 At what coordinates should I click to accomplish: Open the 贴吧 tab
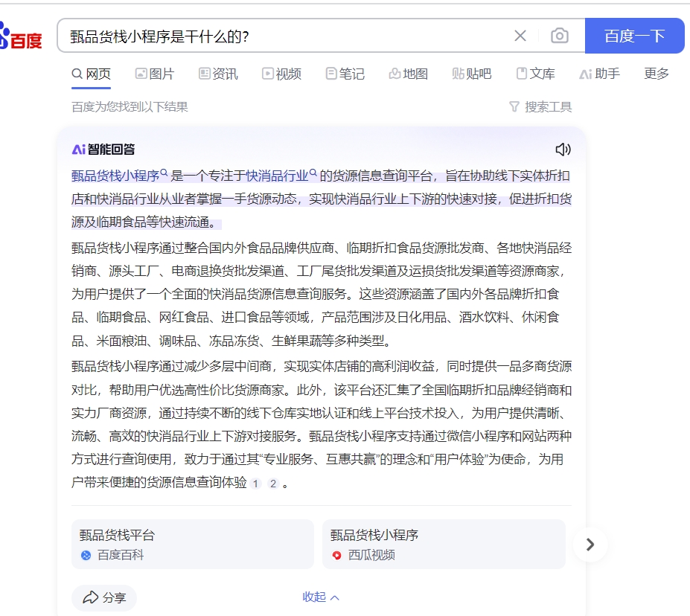pyautogui.click(x=472, y=74)
